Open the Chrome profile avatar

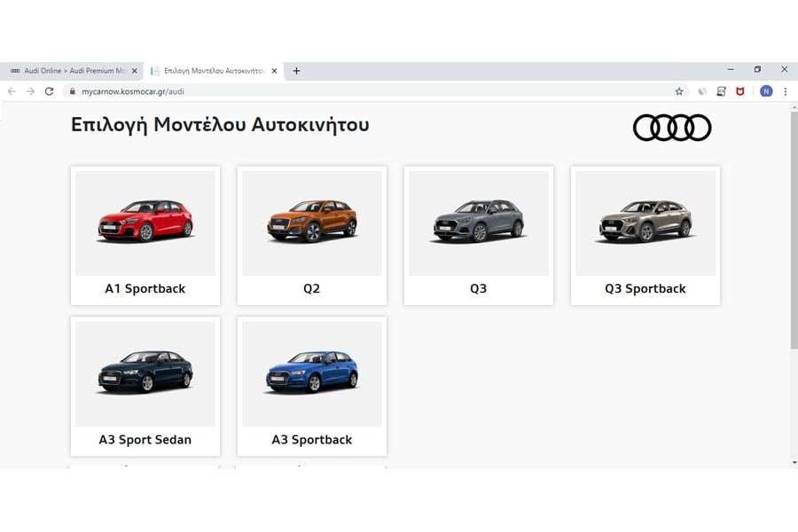[766, 91]
